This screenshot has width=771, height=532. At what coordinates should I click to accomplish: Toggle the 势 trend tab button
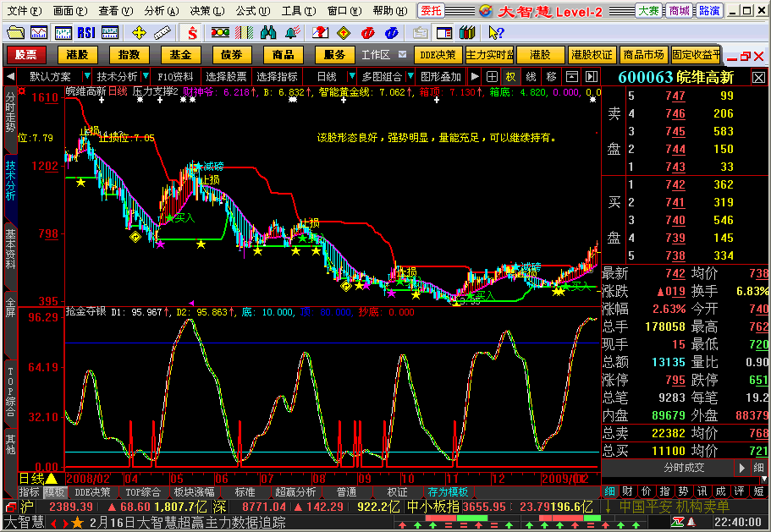684,491
